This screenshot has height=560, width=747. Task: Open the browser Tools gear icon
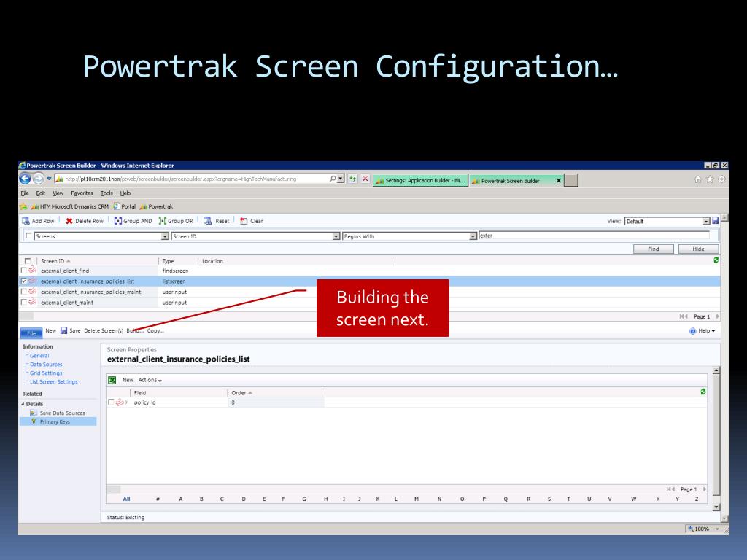(721, 179)
